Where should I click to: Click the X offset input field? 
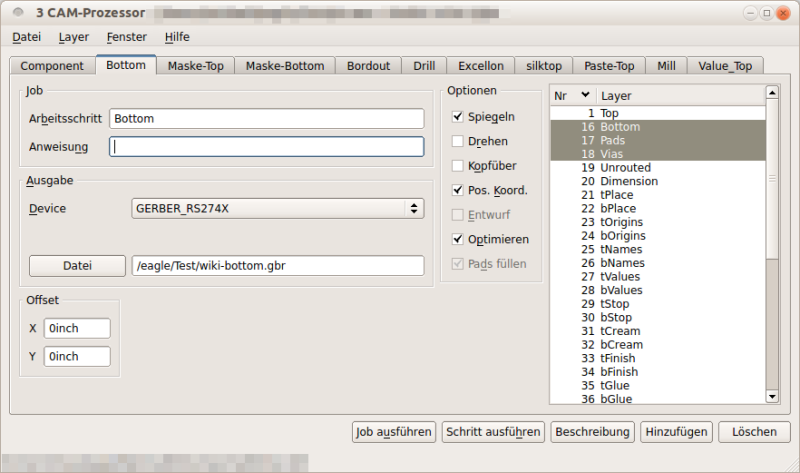77,328
